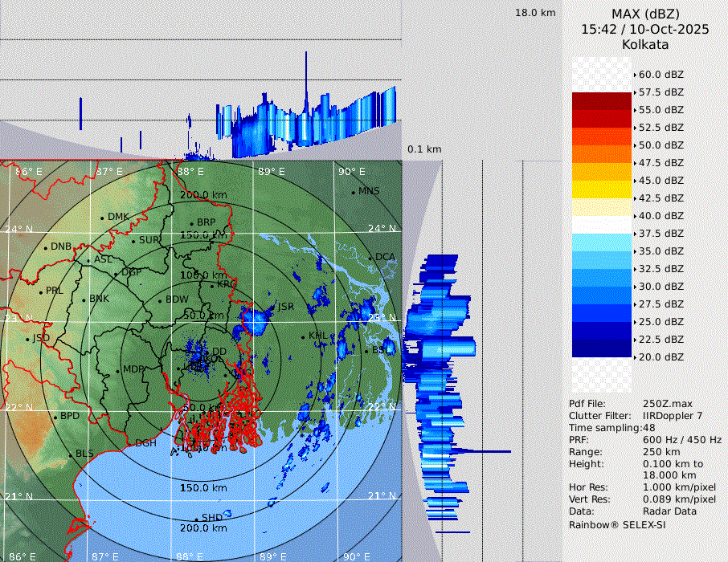Click the MAX (dBZ) title text

point(644,14)
